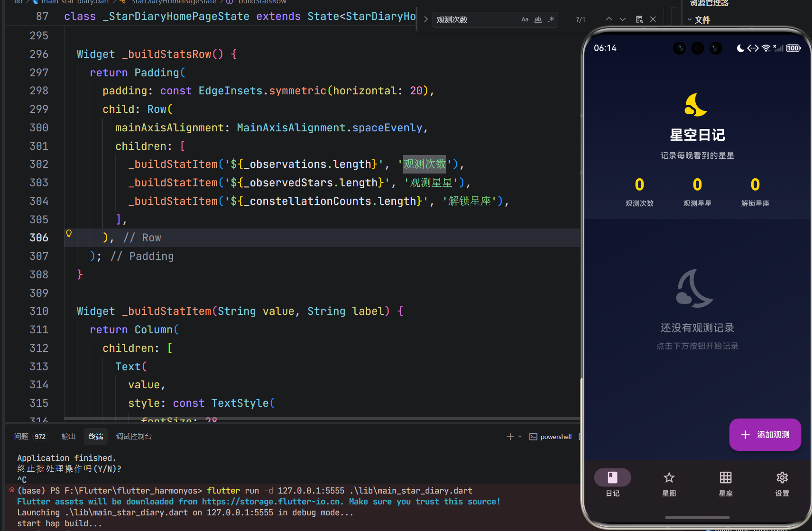Click the 还没有观测记录 empty message
This screenshot has width=812, height=531.
pyautogui.click(x=697, y=328)
